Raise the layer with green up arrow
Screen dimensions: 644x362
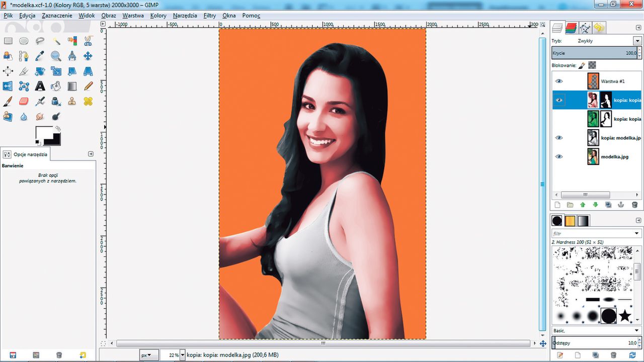[583, 205]
